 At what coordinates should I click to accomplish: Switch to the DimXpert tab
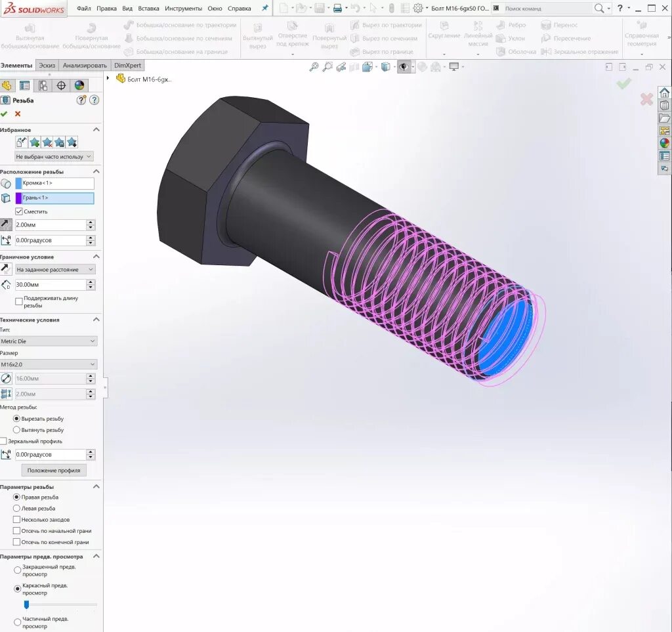coord(128,65)
